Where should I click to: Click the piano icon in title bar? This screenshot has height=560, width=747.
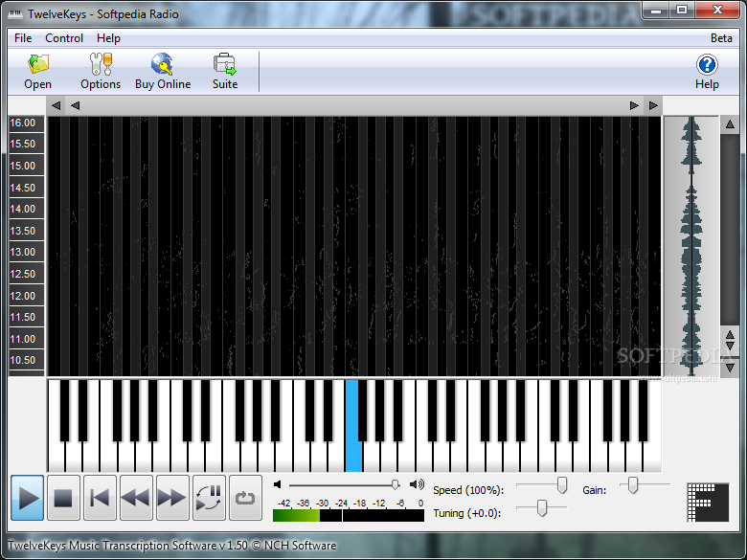tap(15, 13)
